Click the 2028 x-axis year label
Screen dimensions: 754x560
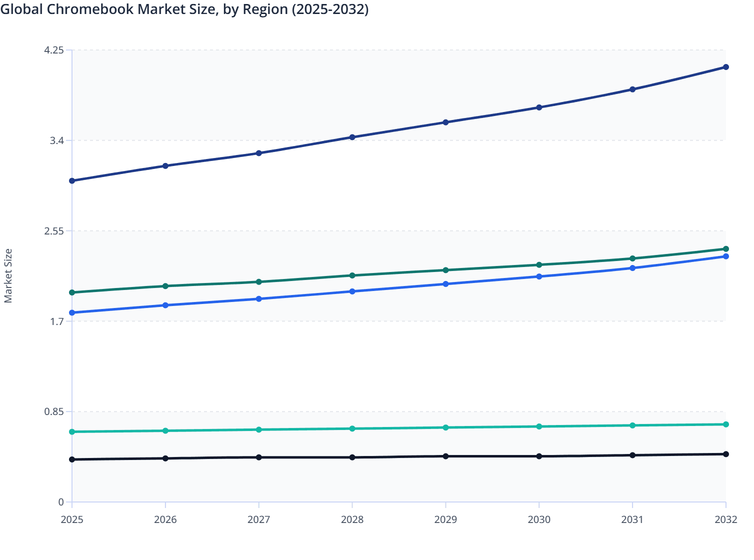(351, 520)
